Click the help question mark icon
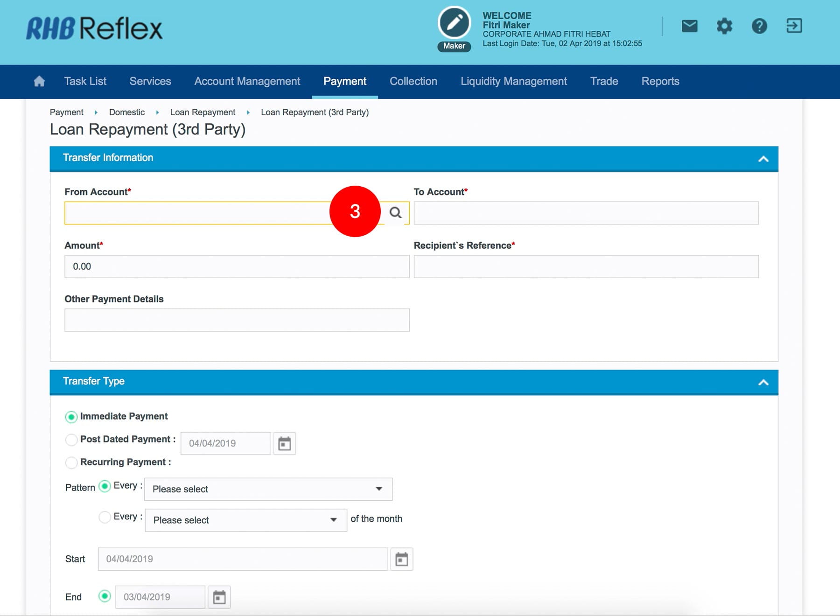 click(x=759, y=26)
